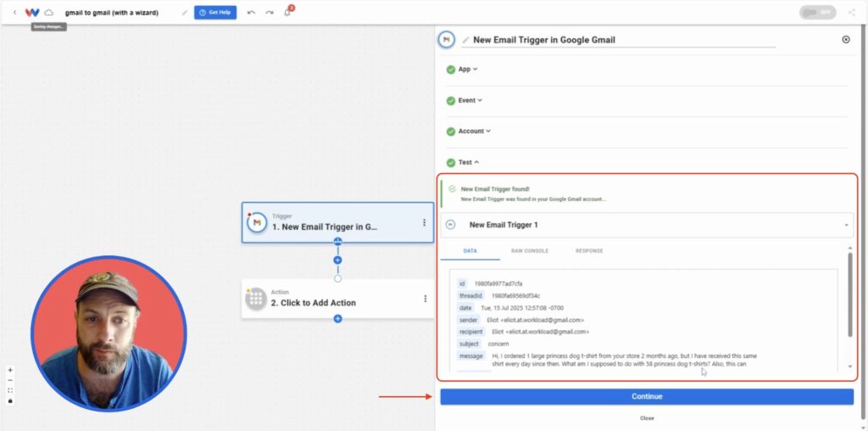
Task: Fit the canvas to view
Action: point(10,390)
